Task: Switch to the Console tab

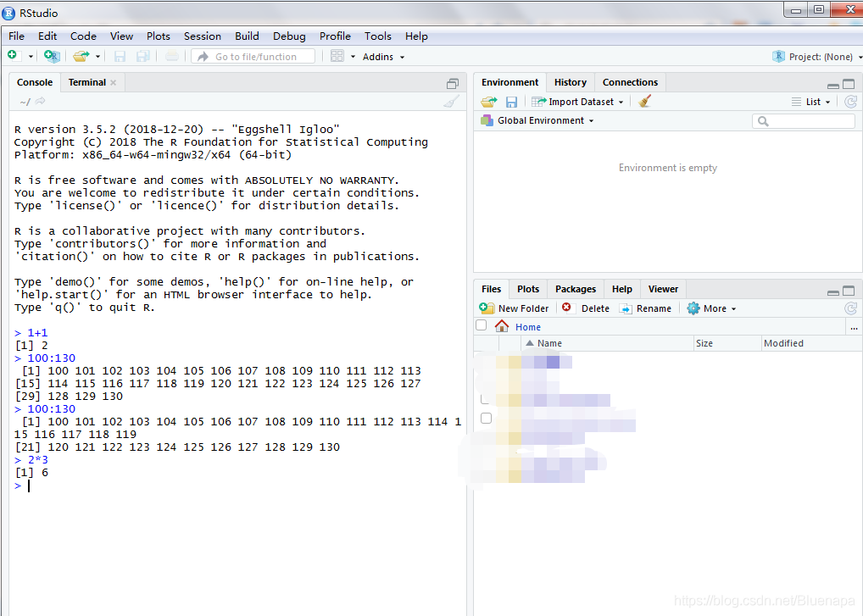Action: 35,82
